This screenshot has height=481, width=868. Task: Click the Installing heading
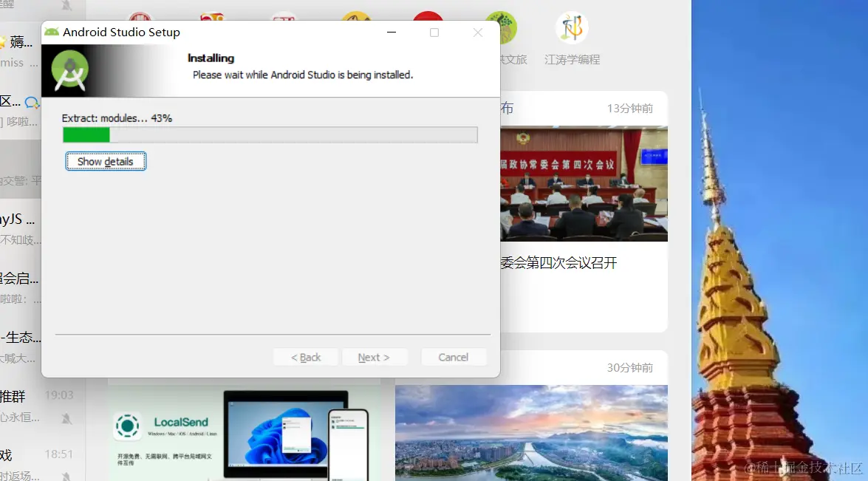pos(211,58)
